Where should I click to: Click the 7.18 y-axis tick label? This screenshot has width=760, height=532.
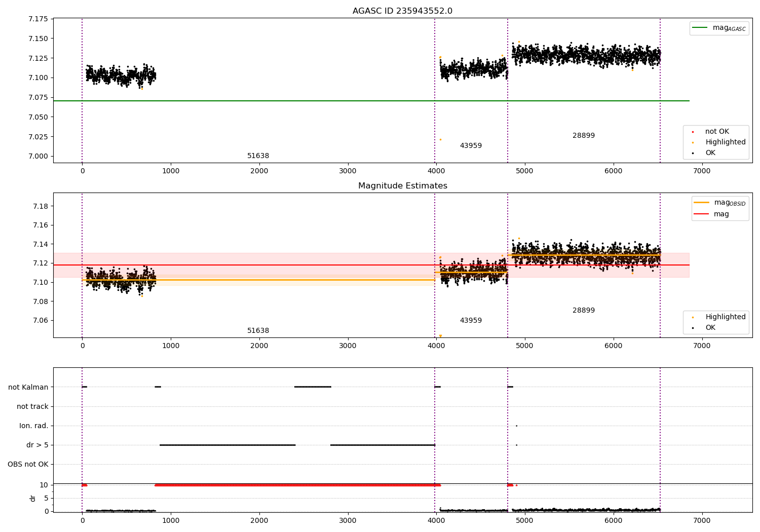tap(41, 206)
